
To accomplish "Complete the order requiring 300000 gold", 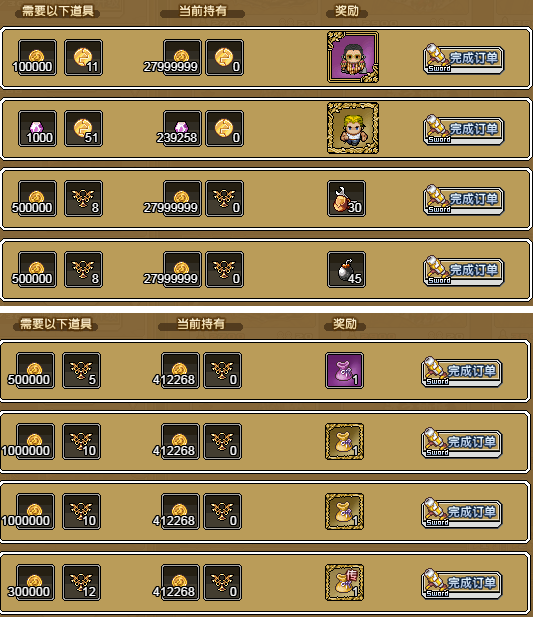I will (462, 584).
